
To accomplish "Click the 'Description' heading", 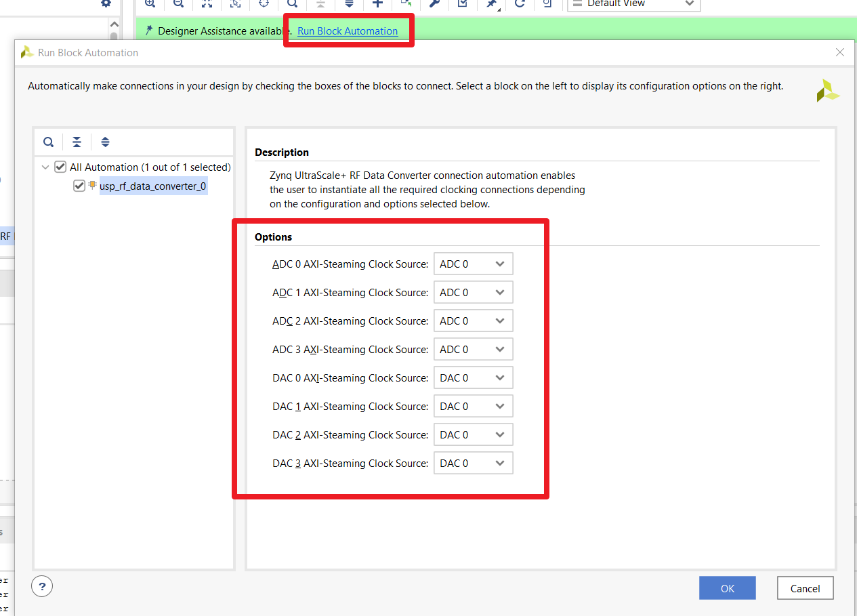I will (282, 152).
